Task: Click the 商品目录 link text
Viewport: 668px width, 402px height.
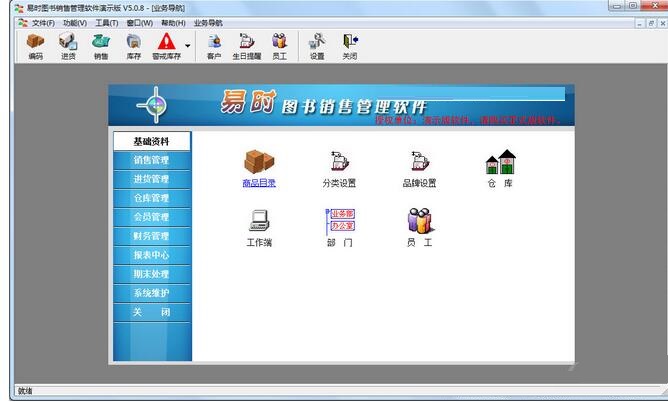Action: 259,183
